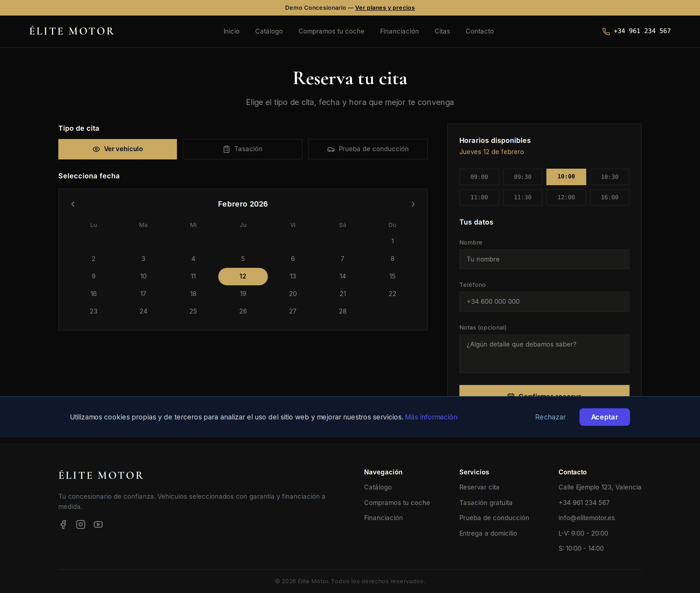Screen dimensions: 700x593
Task: Click the Facebook icon in footer
Action: pos(63,524)
